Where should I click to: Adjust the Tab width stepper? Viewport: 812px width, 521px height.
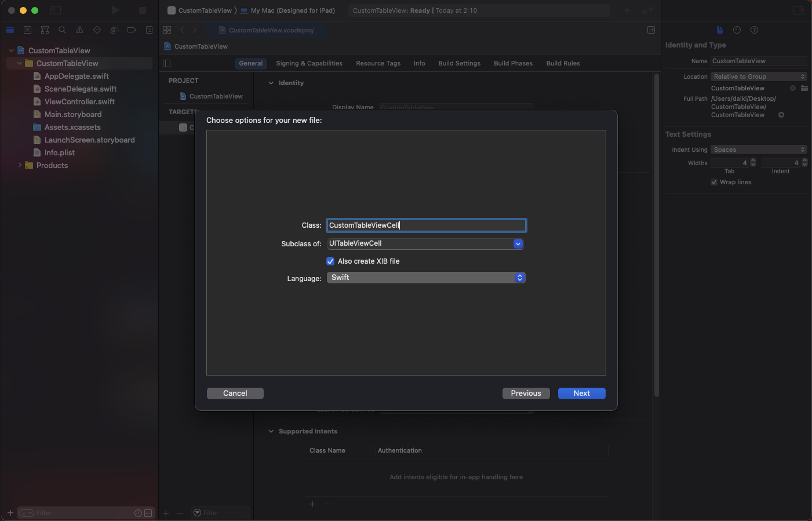[753, 163]
